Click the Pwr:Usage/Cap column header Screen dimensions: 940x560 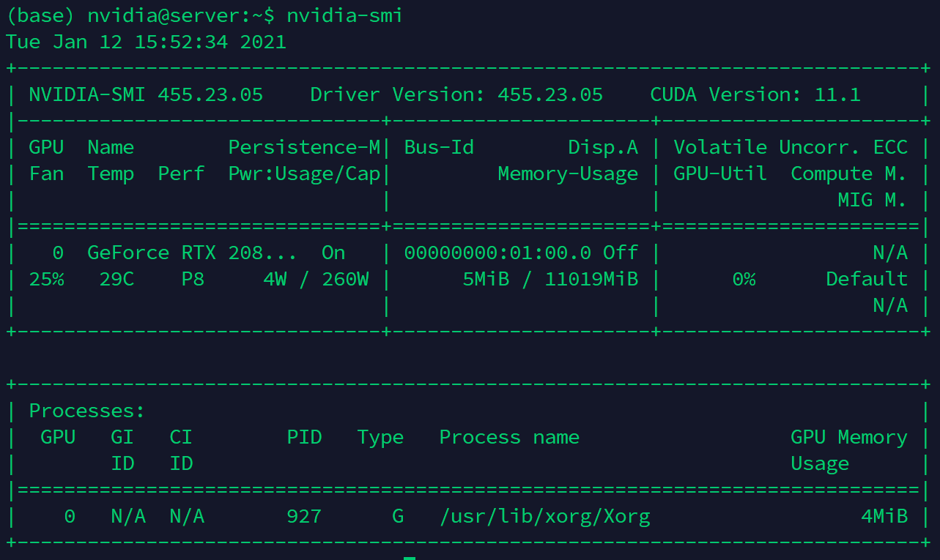click(x=304, y=173)
